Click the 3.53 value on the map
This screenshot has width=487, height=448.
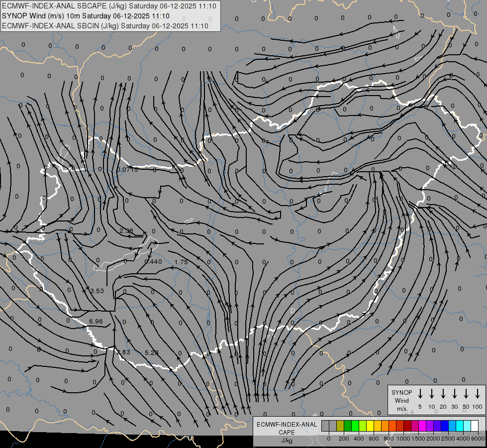(97, 291)
